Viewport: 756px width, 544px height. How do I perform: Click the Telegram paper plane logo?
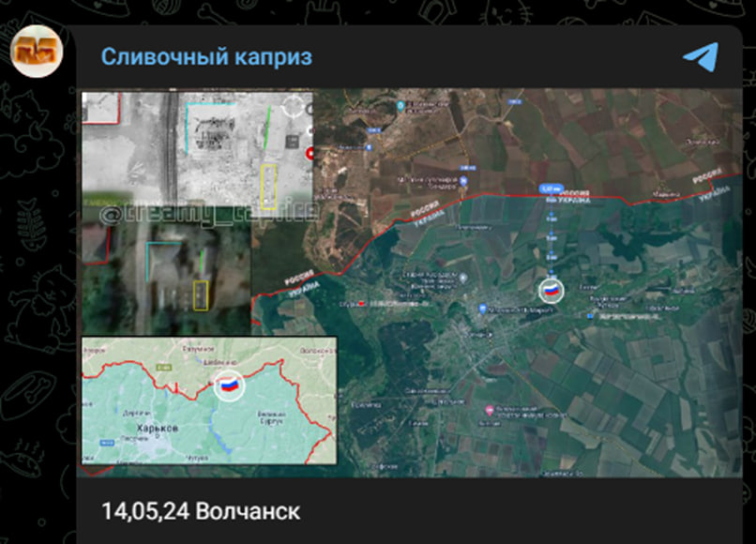[700, 56]
